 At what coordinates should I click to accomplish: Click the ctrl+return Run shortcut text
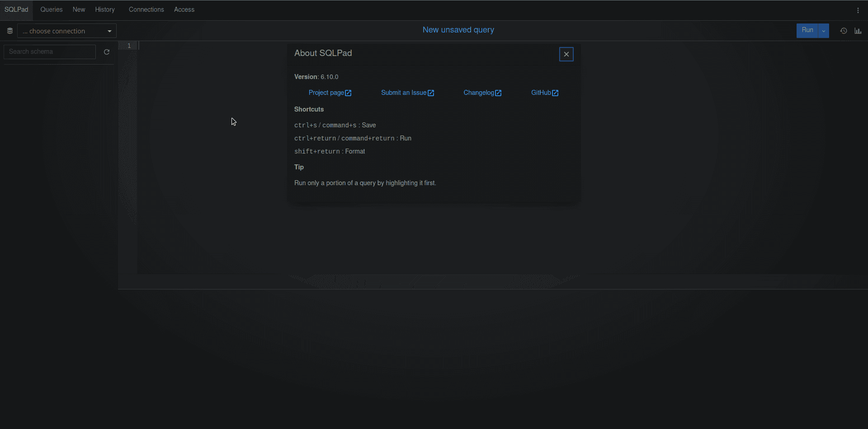pyautogui.click(x=353, y=138)
